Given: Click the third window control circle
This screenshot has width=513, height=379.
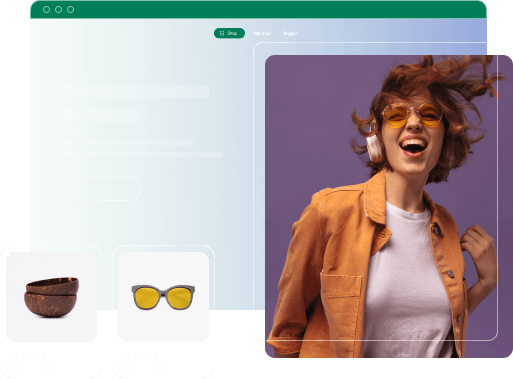Looking at the screenshot, I should 71,10.
